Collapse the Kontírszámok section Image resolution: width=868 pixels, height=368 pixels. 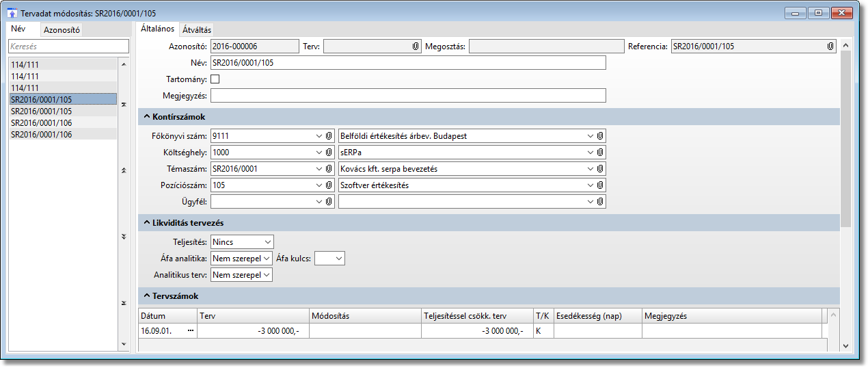pyautogui.click(x=146, y=117)
